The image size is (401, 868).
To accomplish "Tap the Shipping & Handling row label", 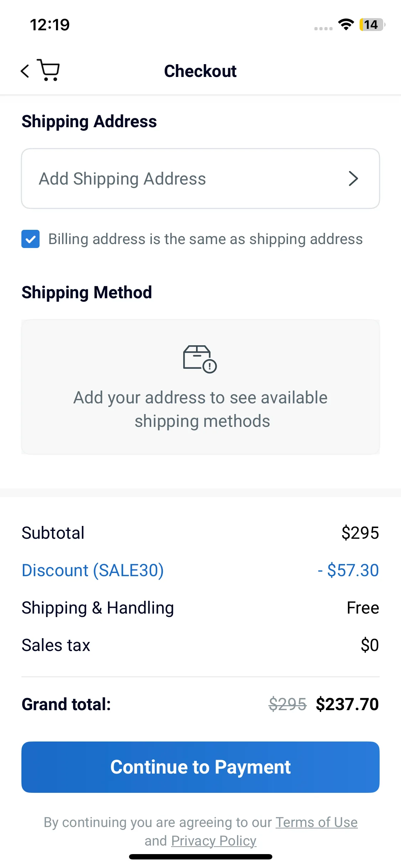I will pos(98,608).
